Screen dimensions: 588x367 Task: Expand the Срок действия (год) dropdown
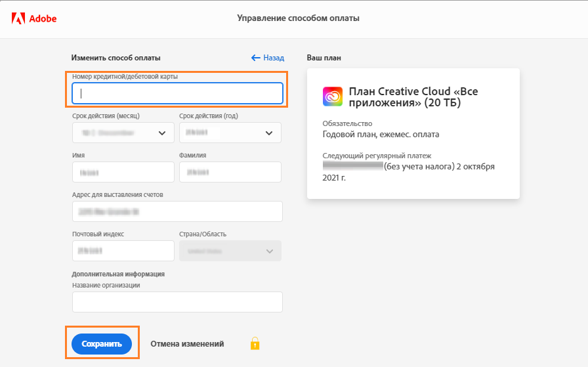[x=230, y=133]
